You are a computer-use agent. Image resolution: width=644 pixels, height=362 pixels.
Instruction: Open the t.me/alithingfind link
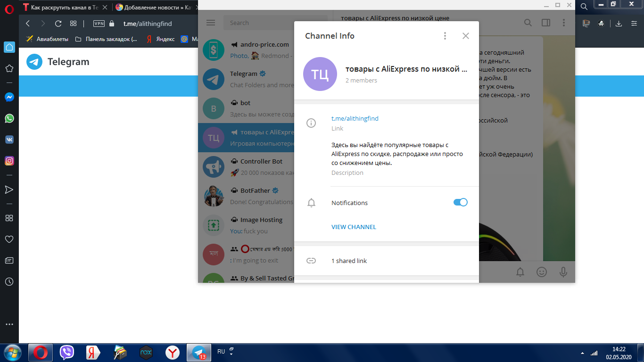(355, 118)
